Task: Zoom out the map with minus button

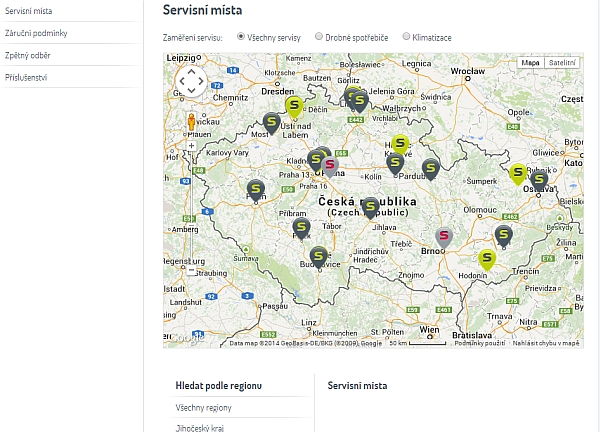Action: click(x=191, y=270)
